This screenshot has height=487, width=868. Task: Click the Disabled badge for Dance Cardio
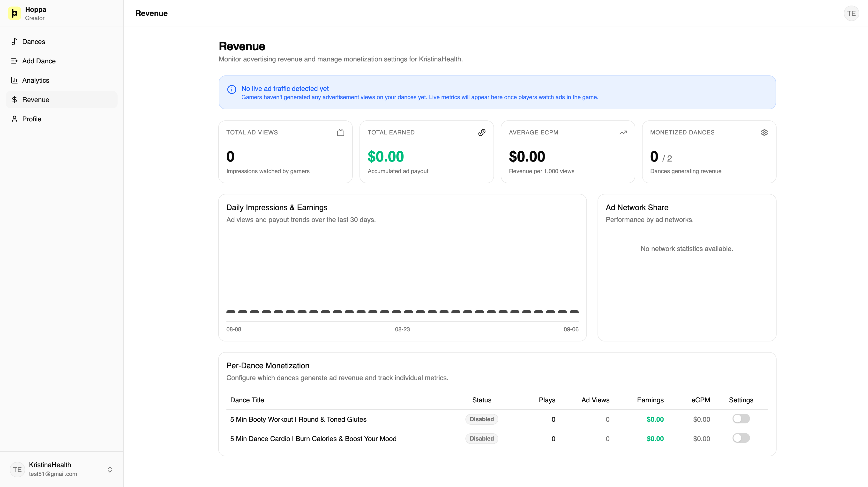tap(481, 438)
